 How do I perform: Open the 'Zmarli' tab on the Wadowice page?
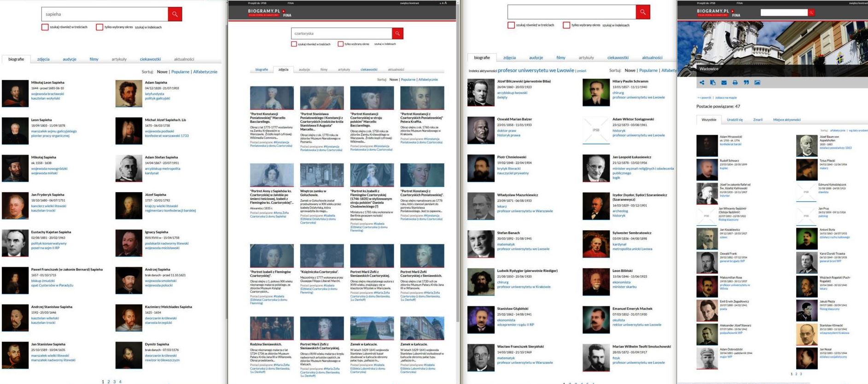click(x=758, y=120)
